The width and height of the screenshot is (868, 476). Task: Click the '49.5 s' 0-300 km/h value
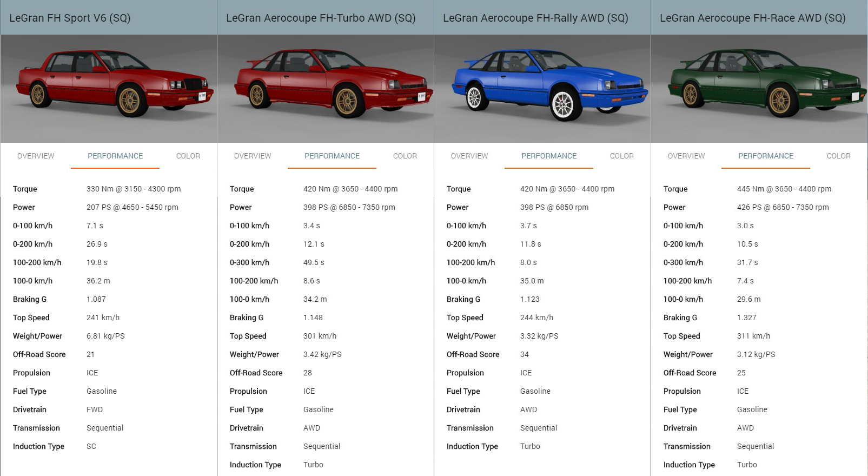pos(314,262)
